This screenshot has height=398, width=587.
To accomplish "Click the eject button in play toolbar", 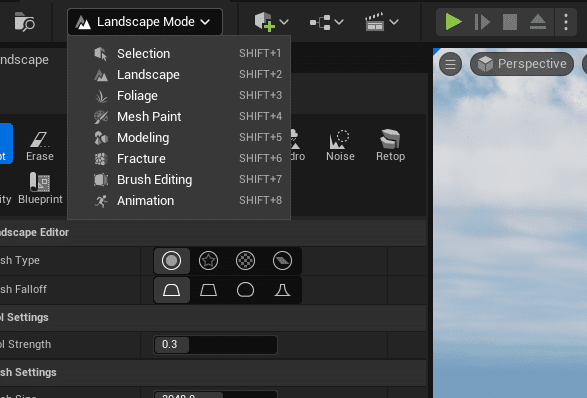I will pos(538,22).
